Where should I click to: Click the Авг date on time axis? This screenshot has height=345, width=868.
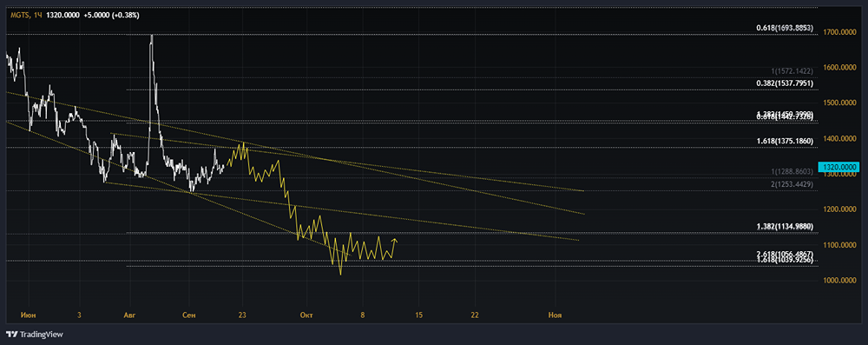tap(129, 315)
